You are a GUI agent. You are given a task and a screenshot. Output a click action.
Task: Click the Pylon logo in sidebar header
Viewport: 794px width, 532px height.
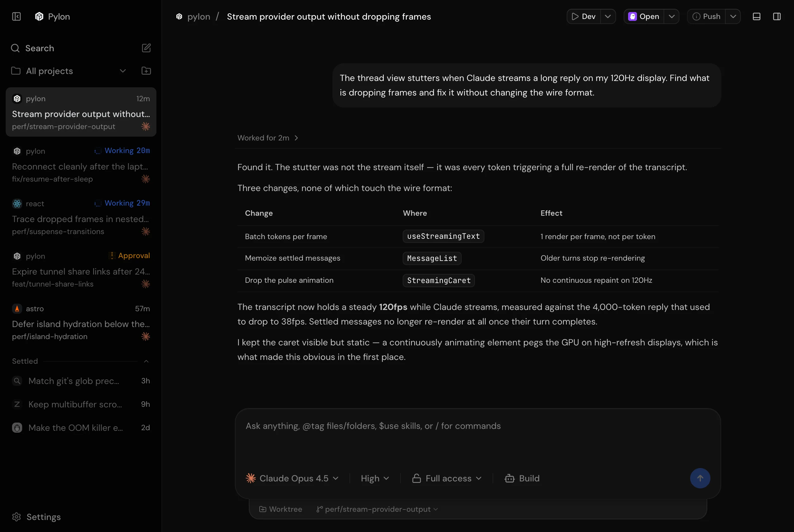[x=39, y=17]
